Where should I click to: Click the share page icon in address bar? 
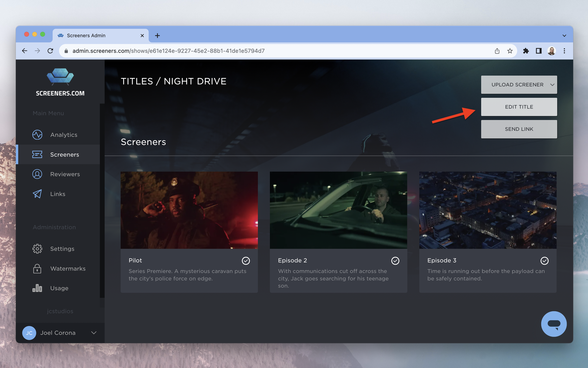pyautogui.click(x=497, y=51)
